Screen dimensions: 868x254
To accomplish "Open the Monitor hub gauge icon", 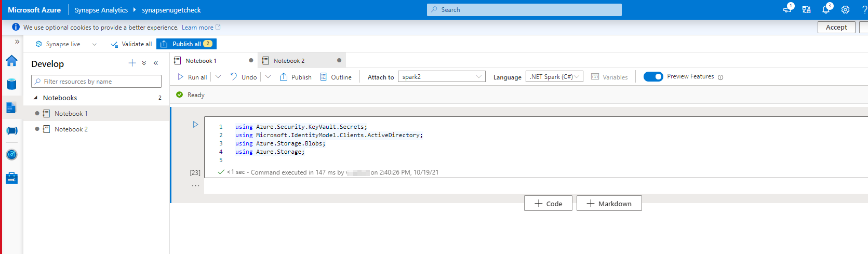I will (11, 154).
